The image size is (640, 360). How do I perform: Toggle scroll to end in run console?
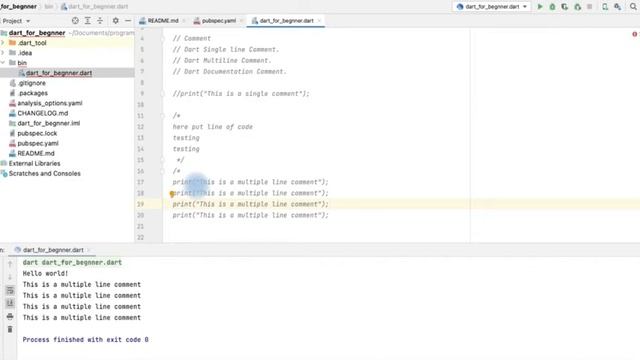coord(10,303)
